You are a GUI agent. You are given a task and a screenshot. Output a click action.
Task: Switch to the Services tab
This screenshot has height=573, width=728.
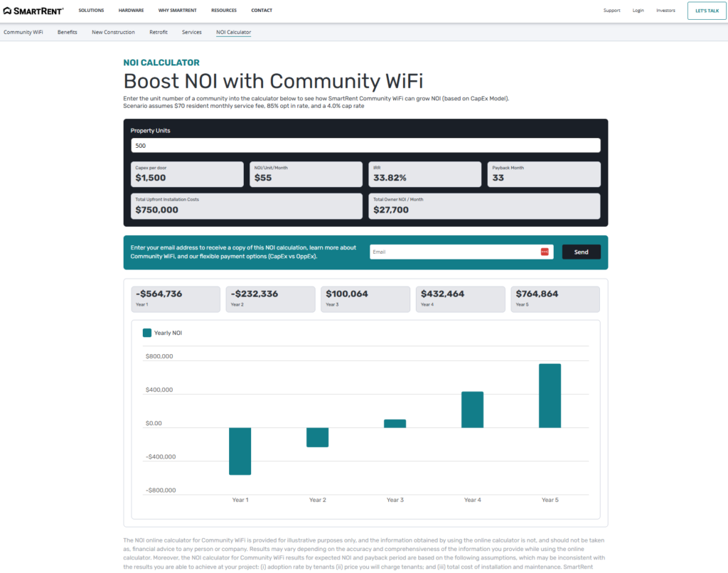(x=191, y=32)
